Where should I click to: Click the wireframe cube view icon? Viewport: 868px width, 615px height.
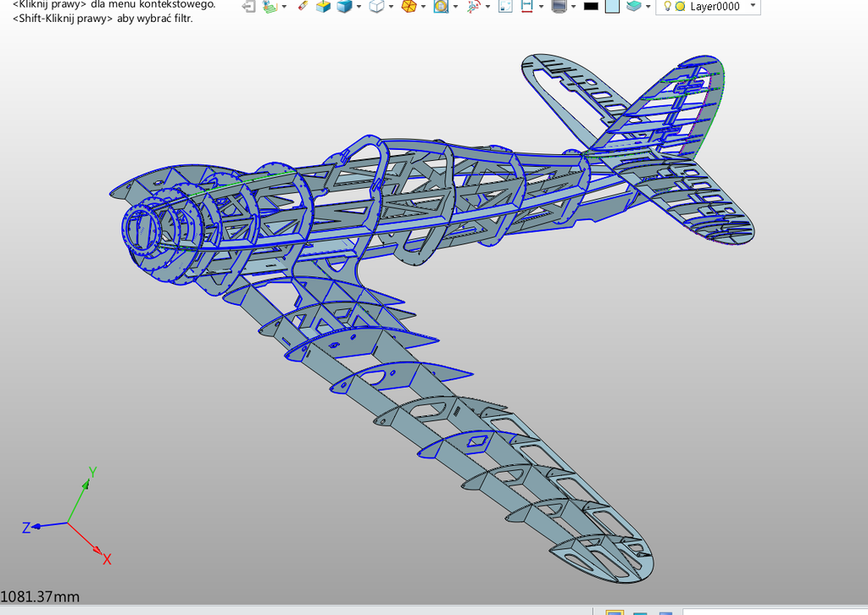pyautogui.click(x=376, y=7)
